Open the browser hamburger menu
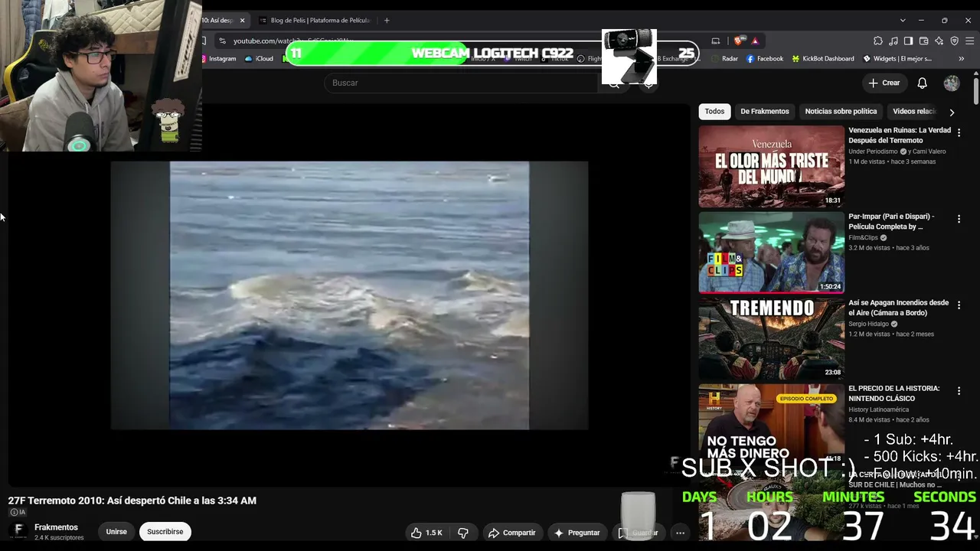The height and width of the screenshot is (551, 980). pyautogui.click(x=969, y=41)
